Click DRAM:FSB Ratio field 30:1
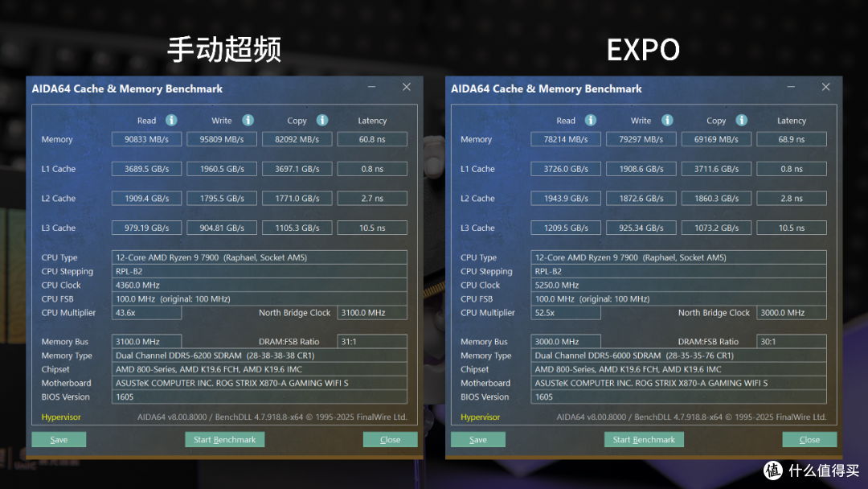Screen dimensions: 868x489 click(792, 341)
